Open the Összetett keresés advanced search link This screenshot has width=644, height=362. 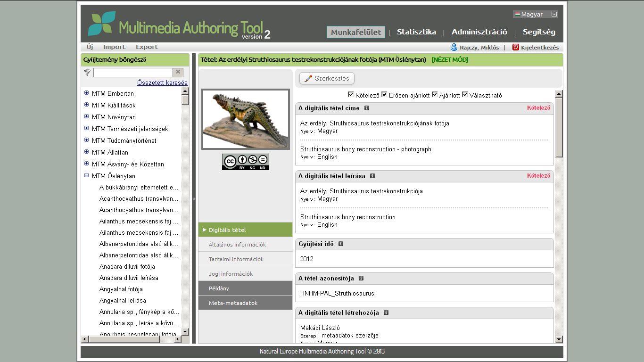click(162, 83)
